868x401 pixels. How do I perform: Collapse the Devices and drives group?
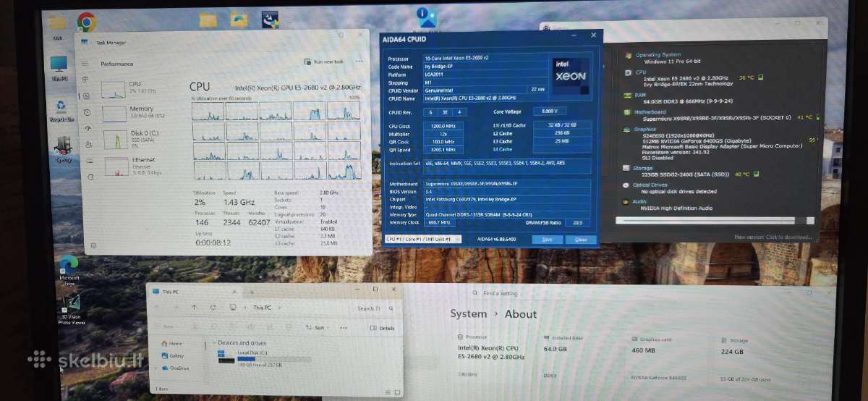tap(215, 343)
